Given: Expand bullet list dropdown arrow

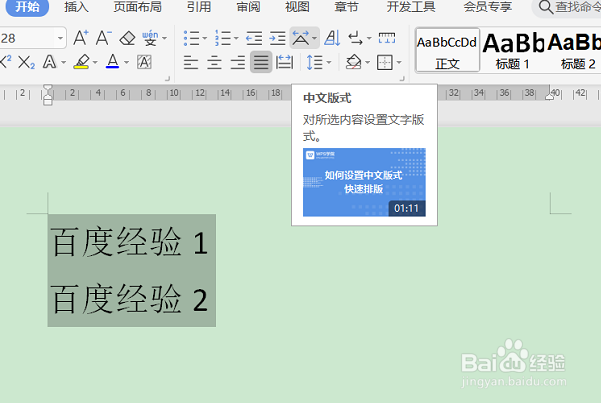Looking at the screenshot, I should pos(205,38).
